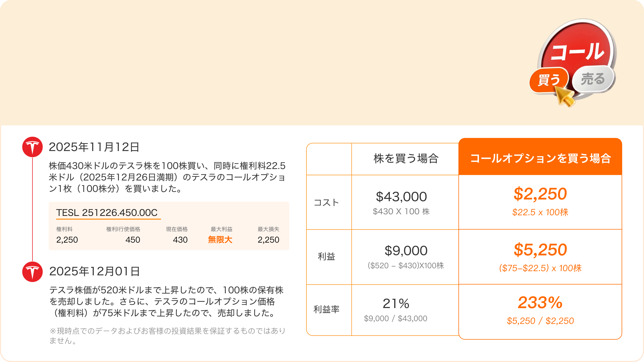Click the orange 233% return value
Viewport: 644px width, 362px height.
click(x=540, y=303)
